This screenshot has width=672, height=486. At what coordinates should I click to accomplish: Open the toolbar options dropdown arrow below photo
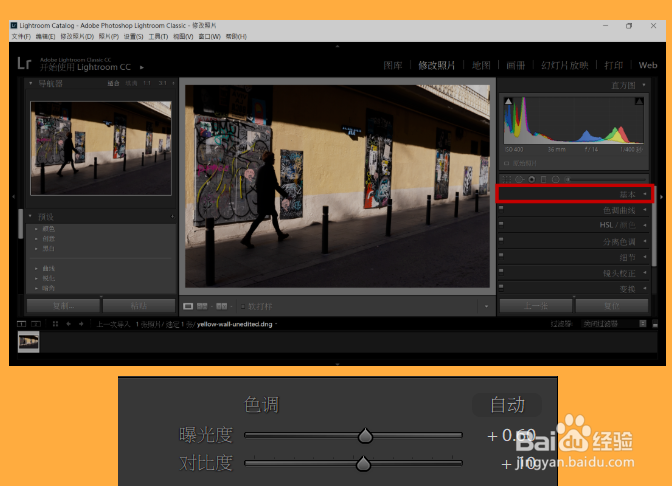(486, 306)
